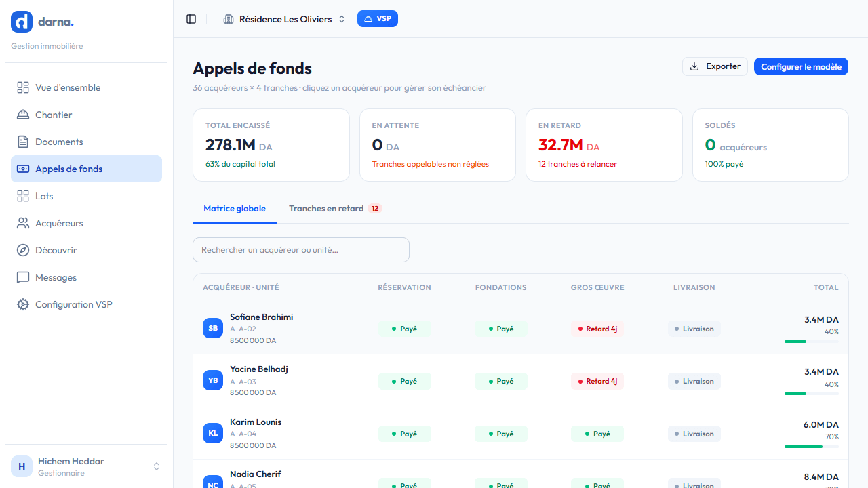Viewport: 868px width, 488px height.
Task: Focus the acquéreur search field
Action: click(301, 249)
